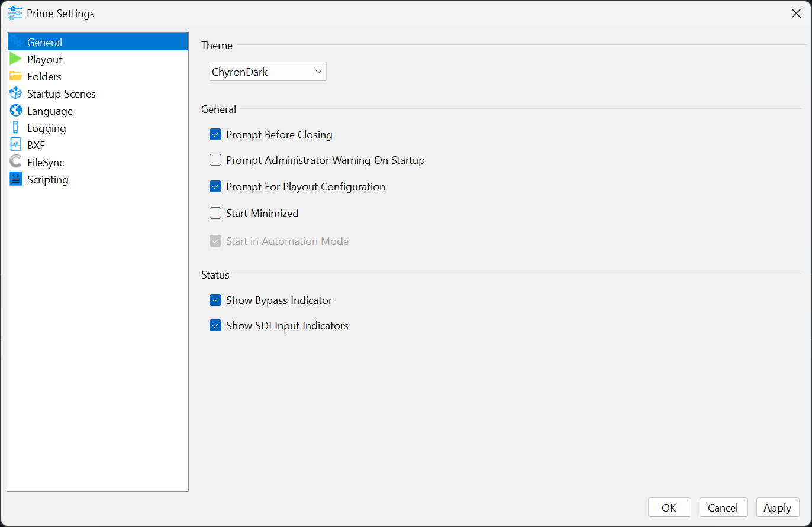812x527 pixels.
Task: Click the Language globe icon
Action: (15, 111)
